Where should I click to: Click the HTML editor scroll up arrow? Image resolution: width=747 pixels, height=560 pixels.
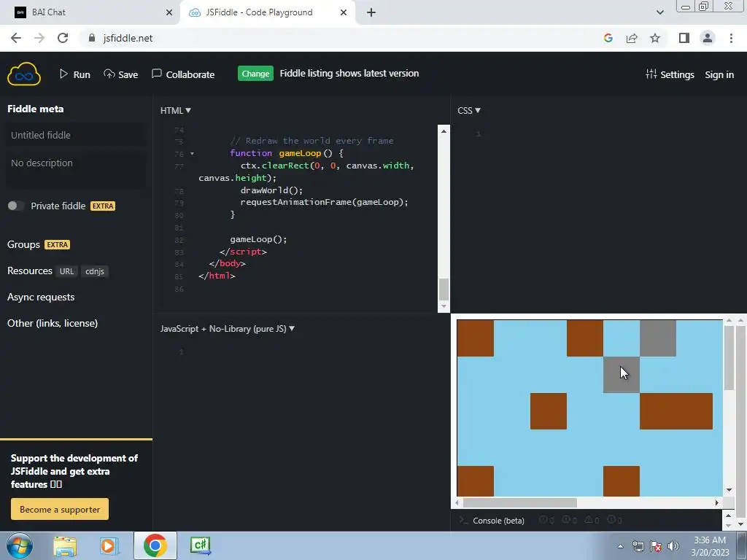(x=444, y=131)
